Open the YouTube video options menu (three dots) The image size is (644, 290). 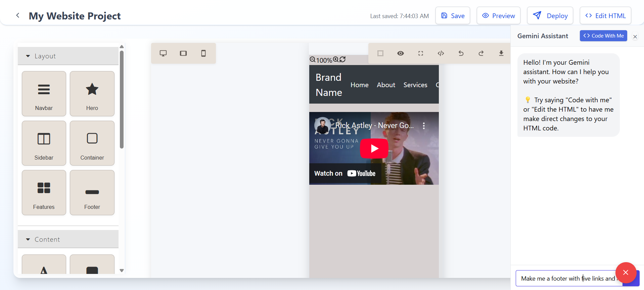(424, 126)
